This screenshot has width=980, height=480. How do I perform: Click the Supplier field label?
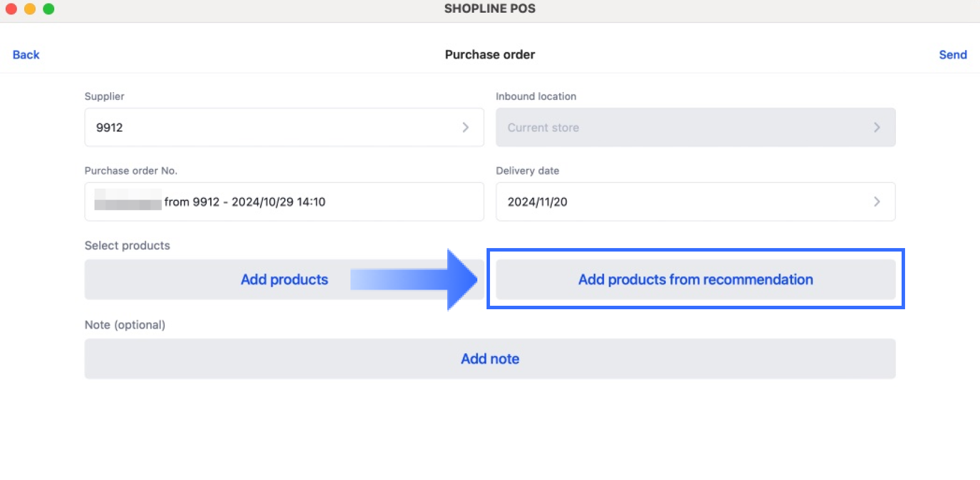[x=104, y=96]
